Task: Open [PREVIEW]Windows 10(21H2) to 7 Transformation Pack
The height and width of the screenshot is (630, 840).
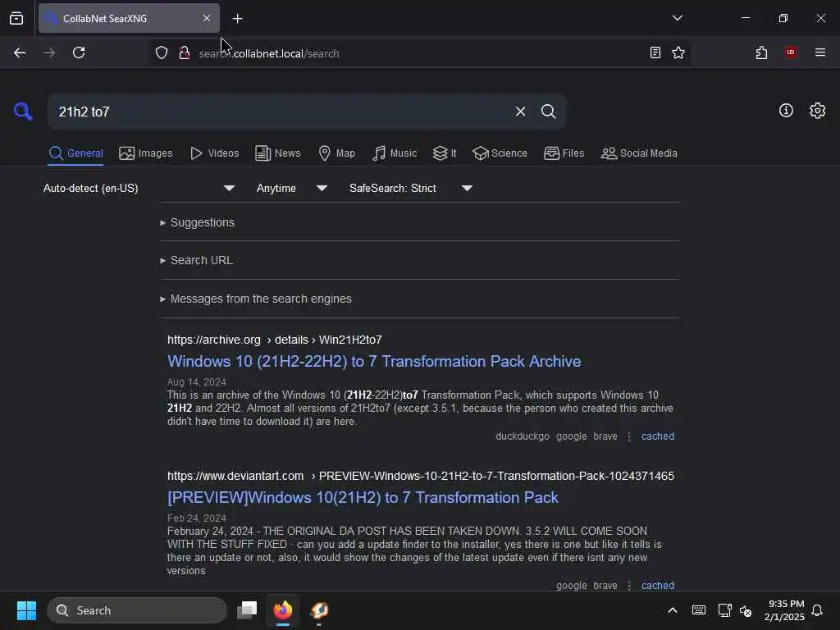Action: 363,498
